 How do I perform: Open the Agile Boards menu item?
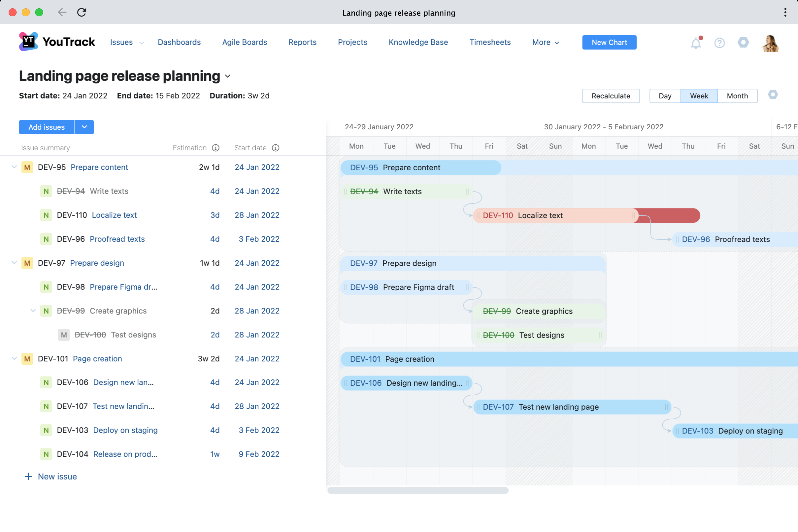click(244, 43)
